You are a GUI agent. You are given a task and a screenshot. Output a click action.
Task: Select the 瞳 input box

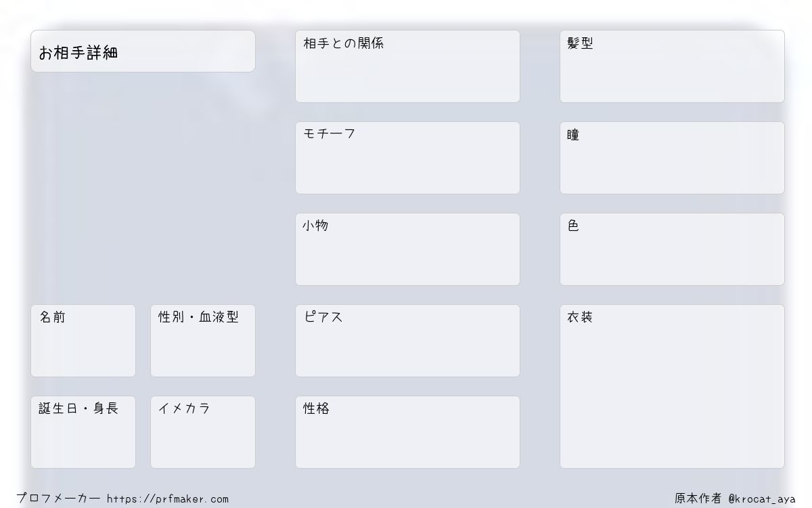[672, 158]
